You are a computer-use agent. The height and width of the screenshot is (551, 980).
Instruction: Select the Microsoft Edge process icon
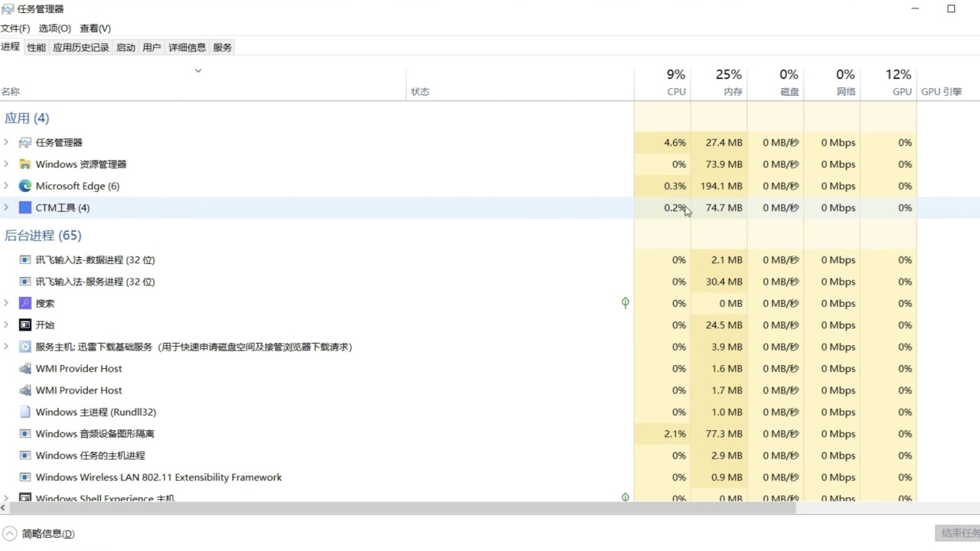25,186
